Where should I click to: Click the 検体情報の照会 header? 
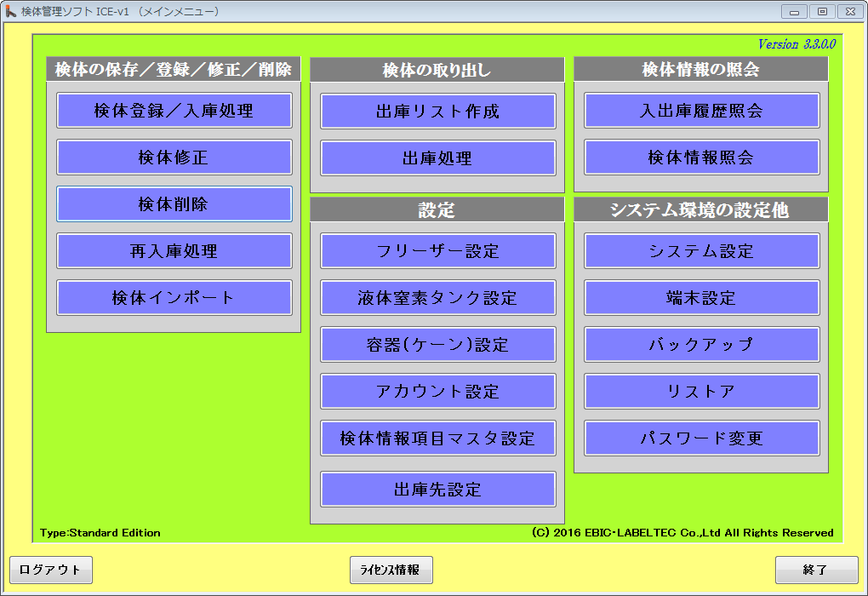tap(701, 69)
